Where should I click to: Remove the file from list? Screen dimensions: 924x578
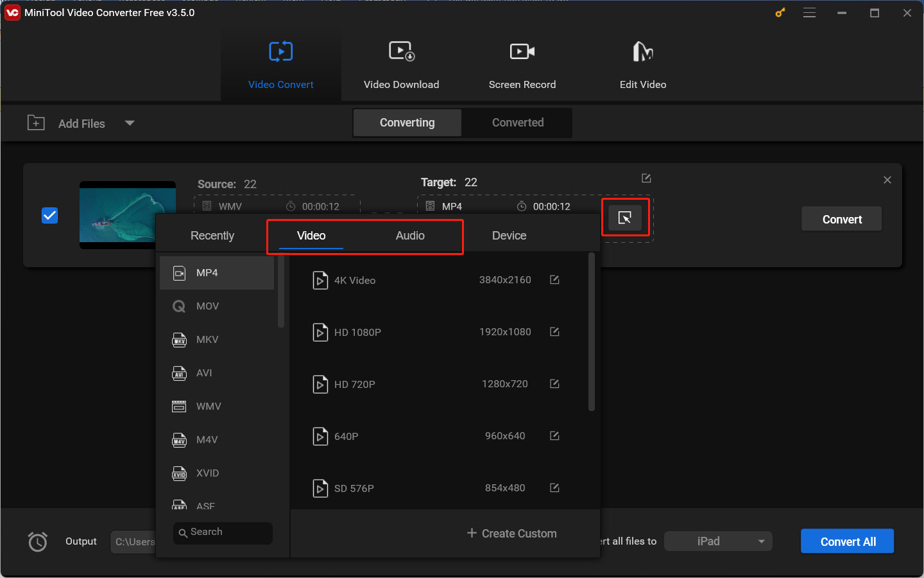pyautogui.click(x=887, y=180)
